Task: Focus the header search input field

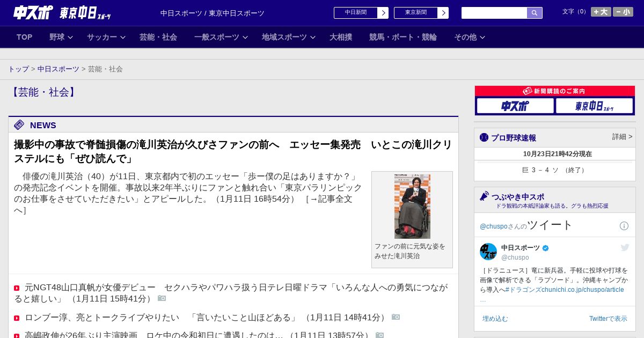Action: [494, 13]
